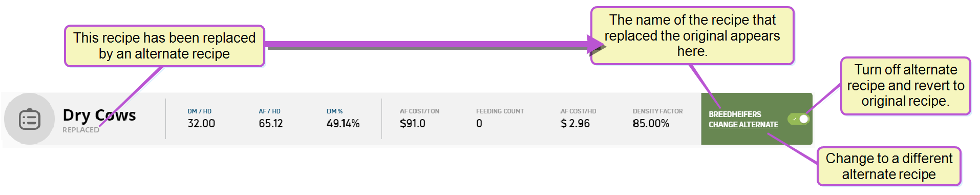The width and height of the screenshot is (980, 195).
Task: Click the DM / HD column header
Action: click(x=200, y=111)
